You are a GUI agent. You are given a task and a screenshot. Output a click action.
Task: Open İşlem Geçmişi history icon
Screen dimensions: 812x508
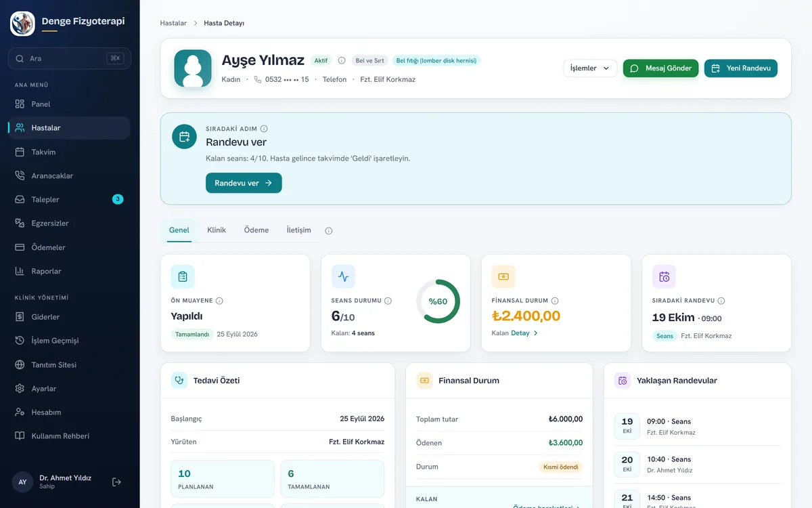click(x=20, y=341)
